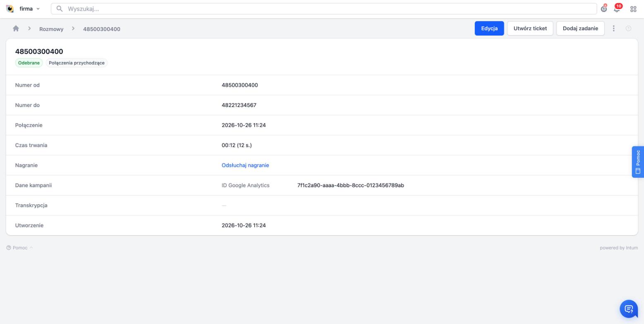The image size is (644, 324).
Task: Go to the home breadcrumb icon
Action: click(x=16, y=29)
